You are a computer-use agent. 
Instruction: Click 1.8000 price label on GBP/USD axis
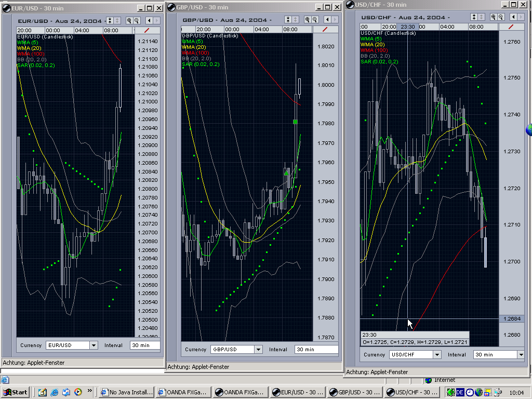[326, 85]
